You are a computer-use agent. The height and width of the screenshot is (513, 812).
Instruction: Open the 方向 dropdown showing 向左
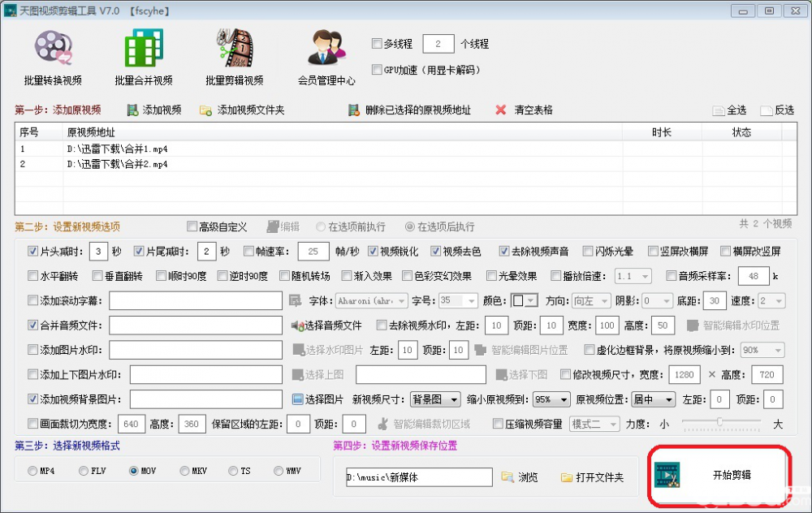click(591, 301)
